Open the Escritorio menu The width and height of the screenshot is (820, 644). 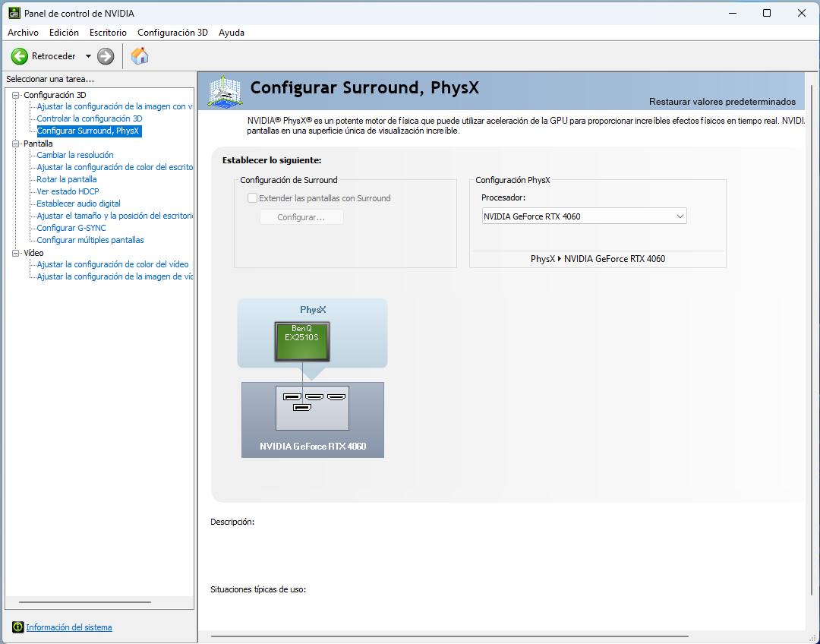tap(108, 33)
